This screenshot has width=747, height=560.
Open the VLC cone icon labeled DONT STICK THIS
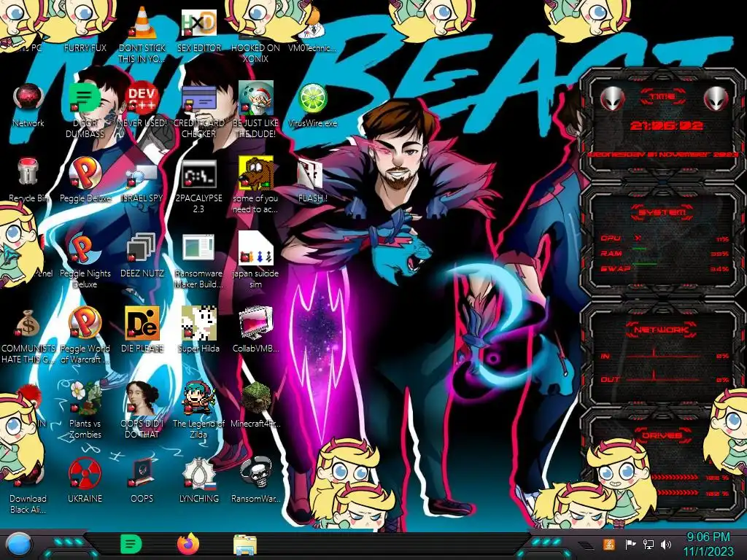pyautogui.click(x=142, y=34)
